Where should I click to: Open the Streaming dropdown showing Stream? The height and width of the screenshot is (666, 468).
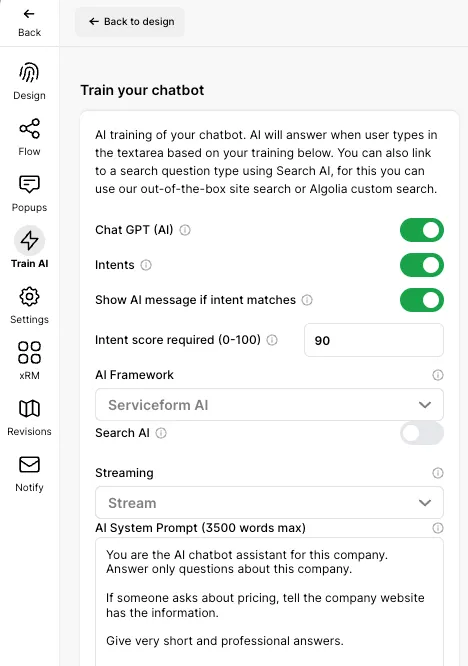click(x=269, y=503)
